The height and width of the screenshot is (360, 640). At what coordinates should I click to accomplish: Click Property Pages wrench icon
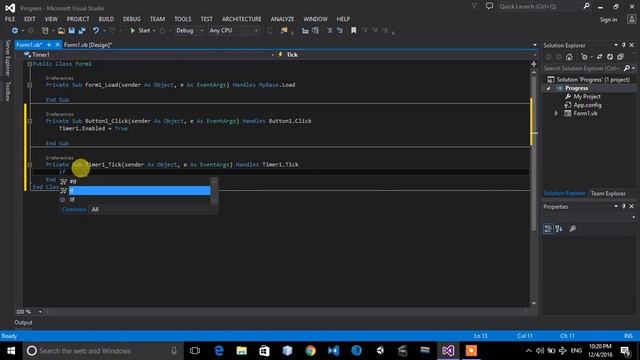click(573, 229)
